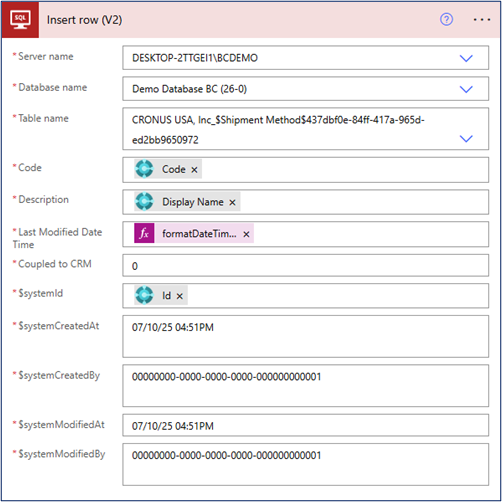The width and height of the screenshot is (502, 502).
Task: Click the SQL connector icon in header
Action: click(x=20, y=19)
